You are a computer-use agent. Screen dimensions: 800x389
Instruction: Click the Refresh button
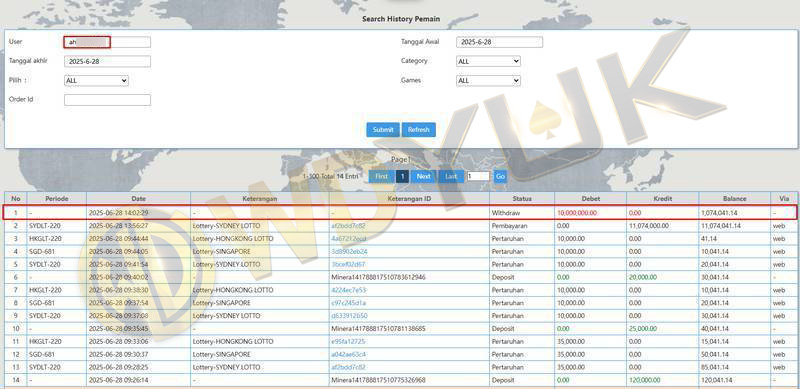419,130
